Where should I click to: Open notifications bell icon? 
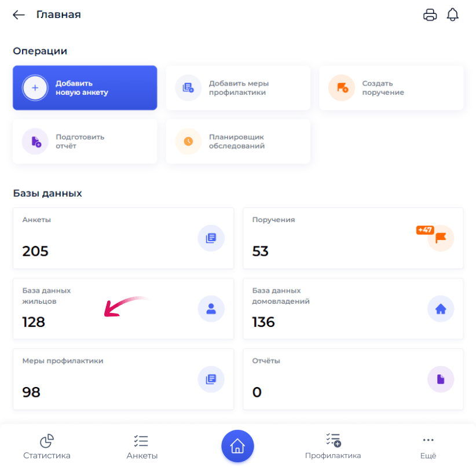point(452,15)
